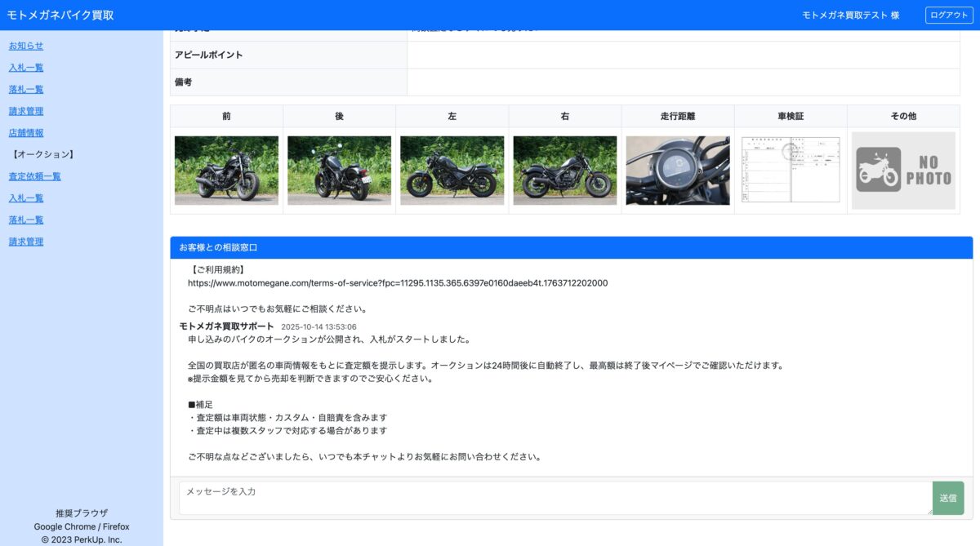Focus the メッセージを入力 text field
Screen dimensions: 980x546
[x=555, y=498]
